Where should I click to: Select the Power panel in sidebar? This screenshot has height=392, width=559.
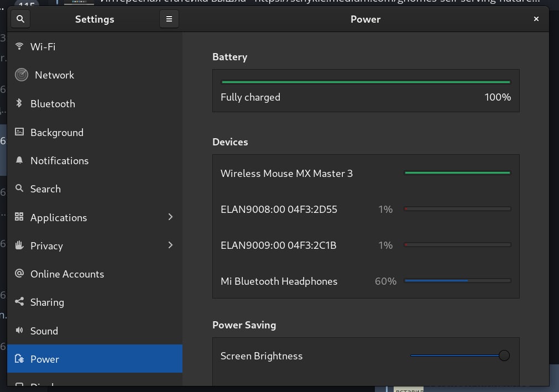[x=95, y=359]
